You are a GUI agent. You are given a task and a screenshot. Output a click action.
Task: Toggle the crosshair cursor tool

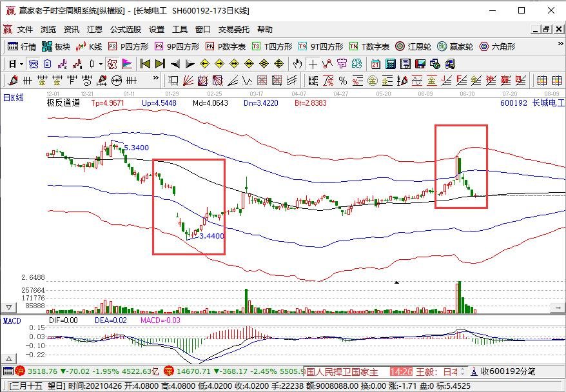point(313,64)
